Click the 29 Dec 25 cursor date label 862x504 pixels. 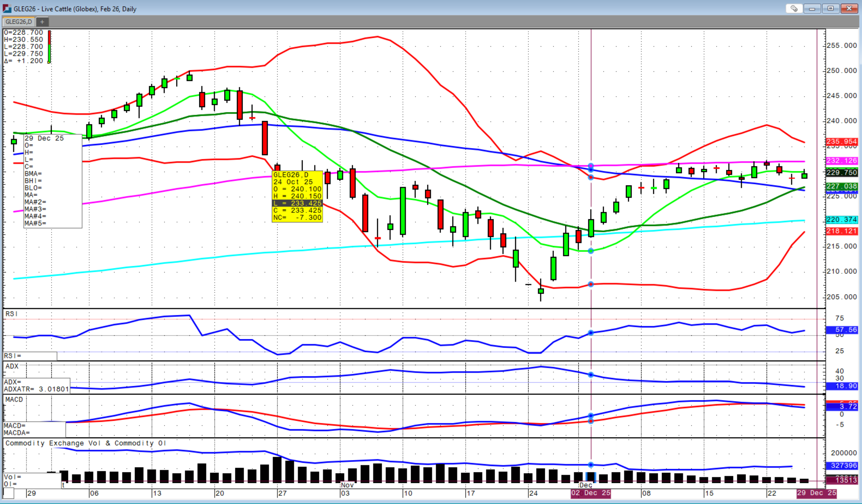pos(816,493)
